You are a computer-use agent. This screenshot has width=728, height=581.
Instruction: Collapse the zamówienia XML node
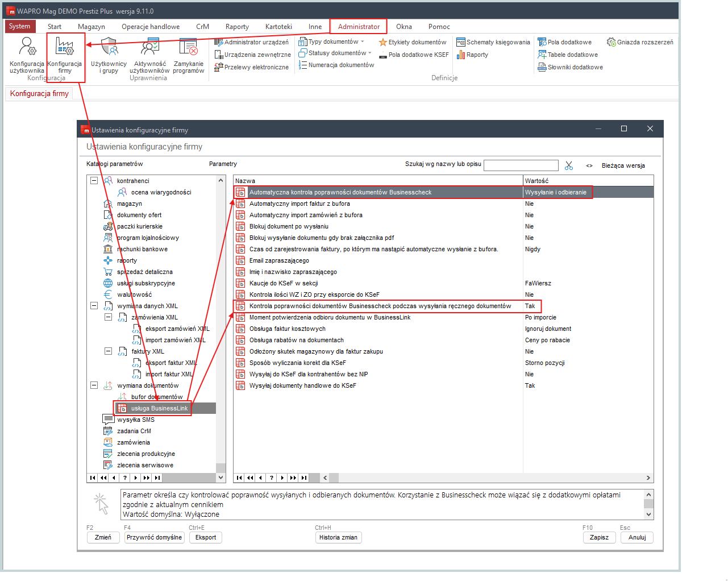[108, 317]
